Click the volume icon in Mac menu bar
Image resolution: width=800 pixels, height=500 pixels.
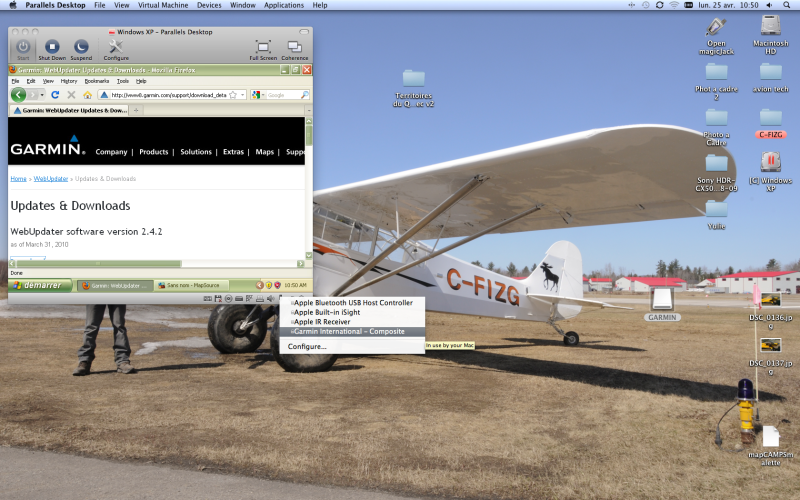769,5
